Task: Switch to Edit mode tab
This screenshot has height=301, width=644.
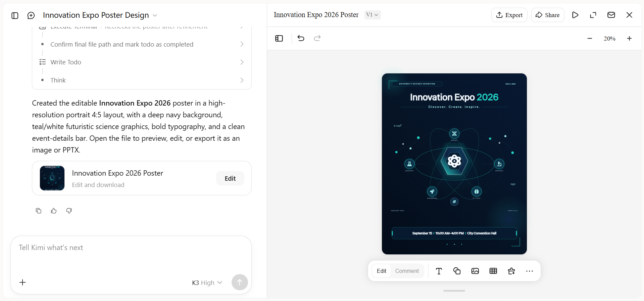Action: pyautogui.click(x=382, y=271)
